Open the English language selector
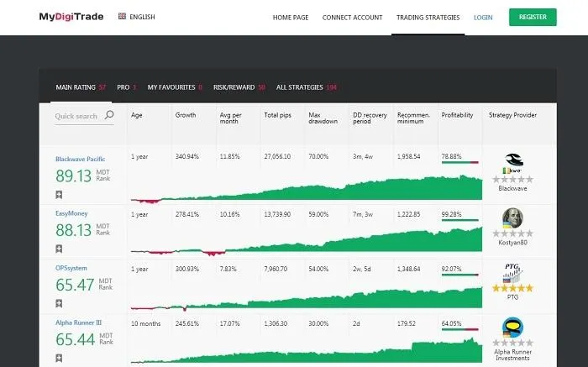 136,17
